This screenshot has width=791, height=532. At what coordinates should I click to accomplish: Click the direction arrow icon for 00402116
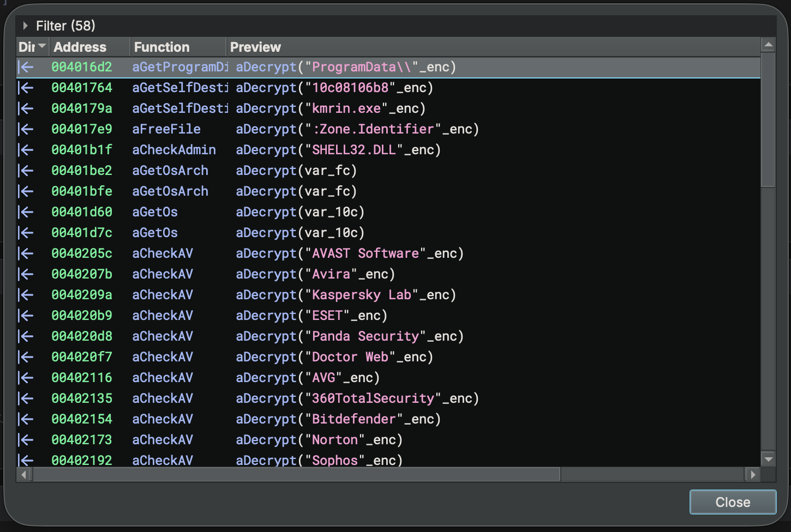26,378
